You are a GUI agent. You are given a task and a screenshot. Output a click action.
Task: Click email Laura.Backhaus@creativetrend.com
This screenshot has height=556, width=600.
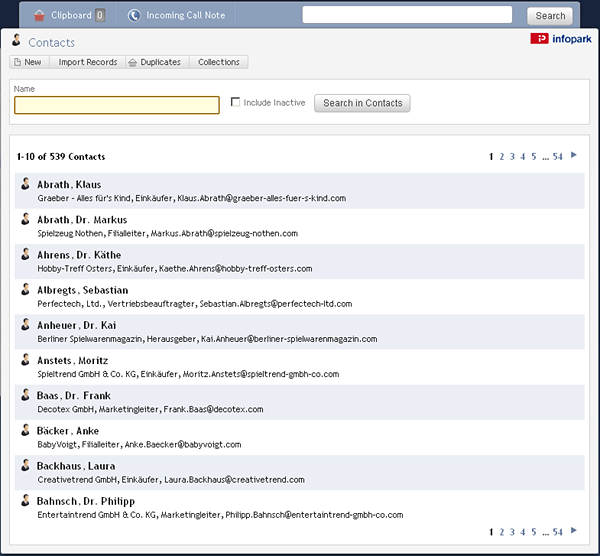point(235,480)
